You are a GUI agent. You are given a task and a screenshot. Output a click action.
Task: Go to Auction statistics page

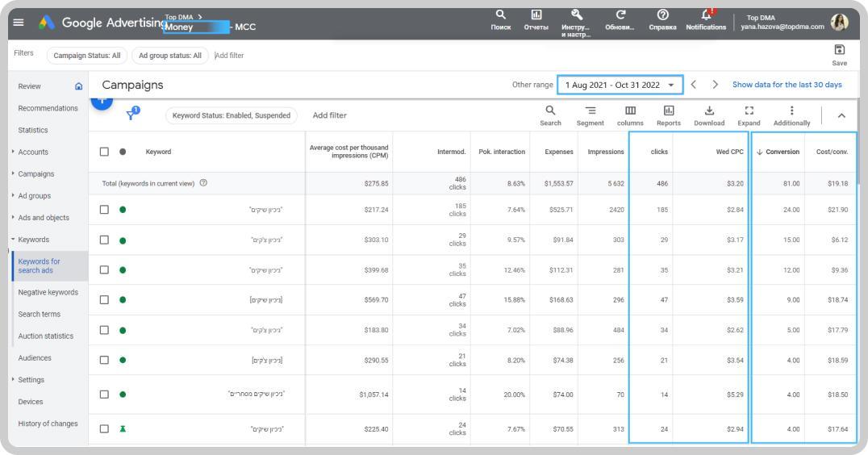tap(45, 336)
